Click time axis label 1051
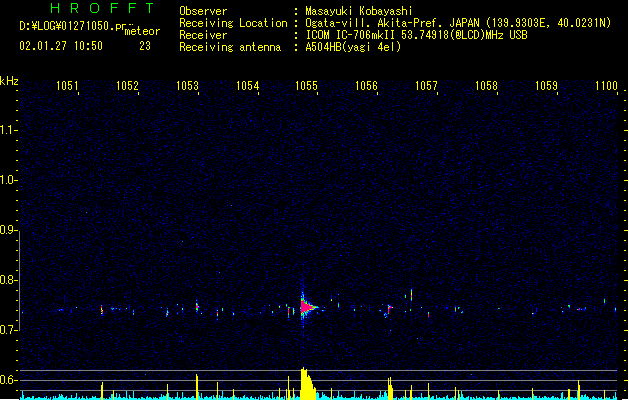The image size is (629, 400). (67, 86)
